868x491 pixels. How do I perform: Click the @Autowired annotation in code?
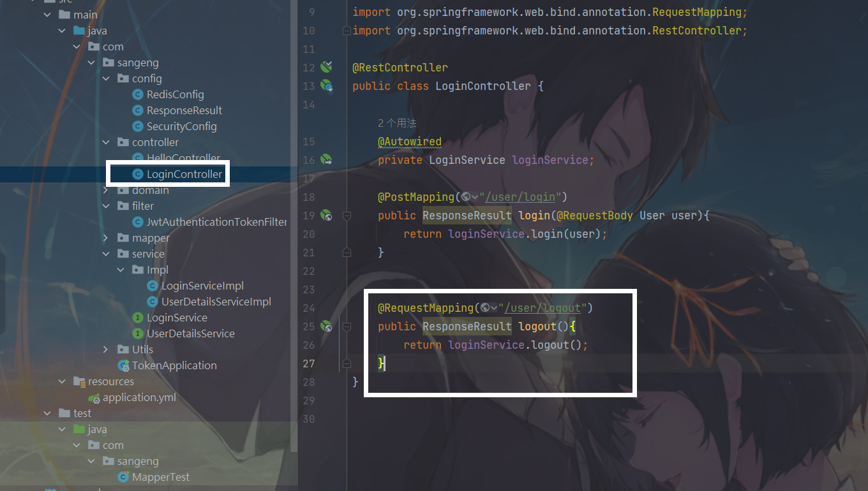click(410, 142)
